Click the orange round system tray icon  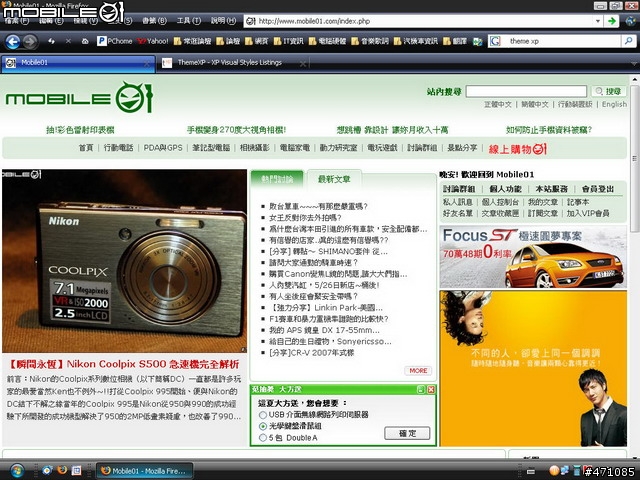(554, 470)
